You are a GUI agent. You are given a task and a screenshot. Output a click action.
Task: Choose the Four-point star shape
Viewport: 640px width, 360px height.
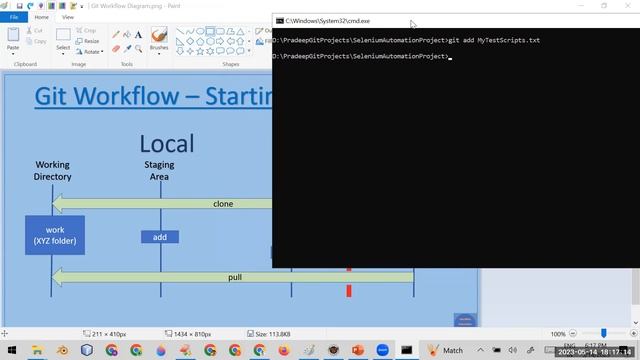point(190,51)
